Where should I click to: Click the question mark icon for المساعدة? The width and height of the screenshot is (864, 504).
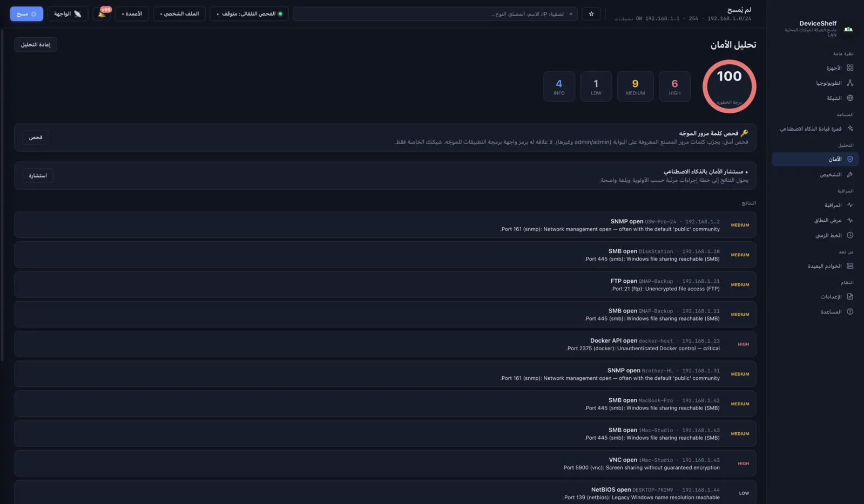click(x=850, y=312)
